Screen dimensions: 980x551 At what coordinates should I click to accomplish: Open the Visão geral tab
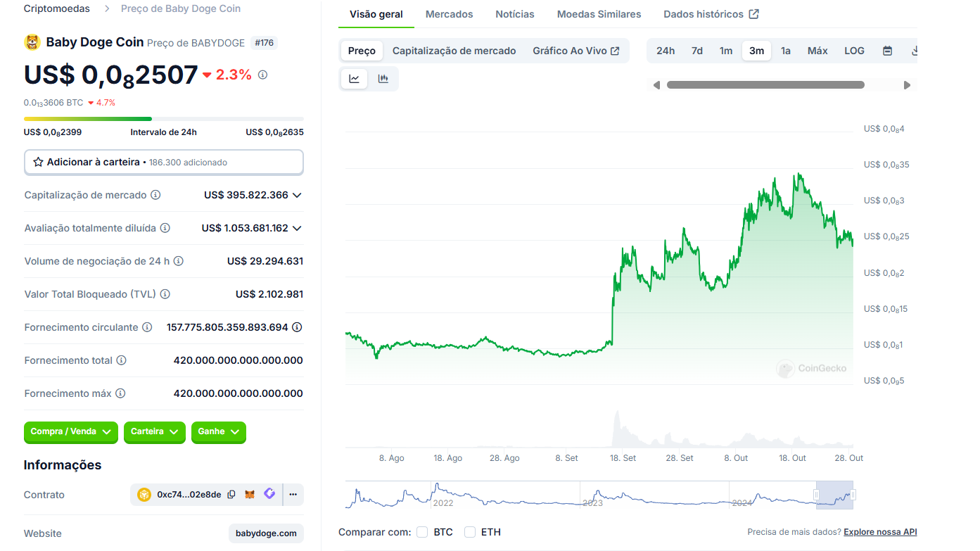[x=376, y=14]
